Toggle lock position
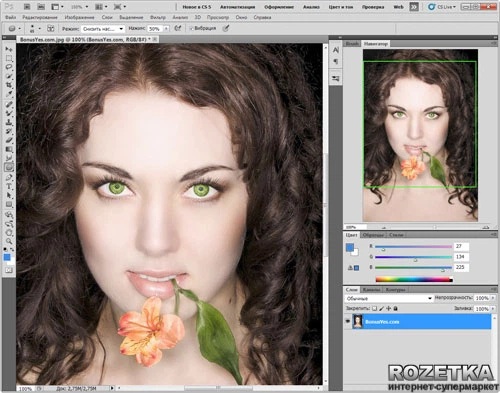 pos(389,309)
